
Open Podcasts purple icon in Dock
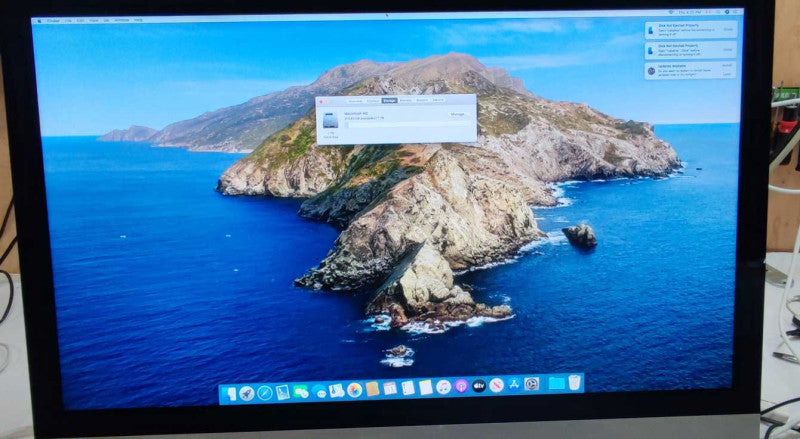pos(461,386)
